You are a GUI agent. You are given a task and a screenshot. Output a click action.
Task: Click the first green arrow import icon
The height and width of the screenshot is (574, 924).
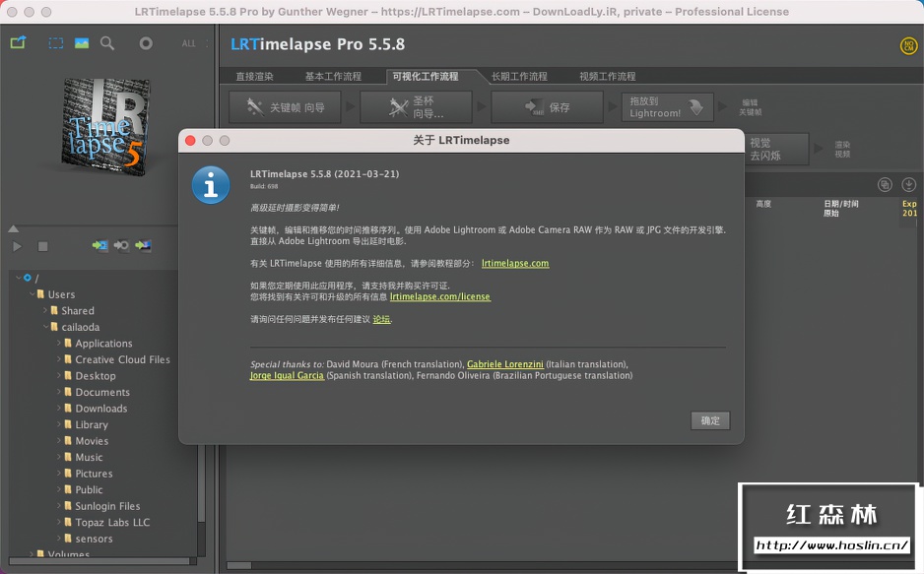point(100,245)
